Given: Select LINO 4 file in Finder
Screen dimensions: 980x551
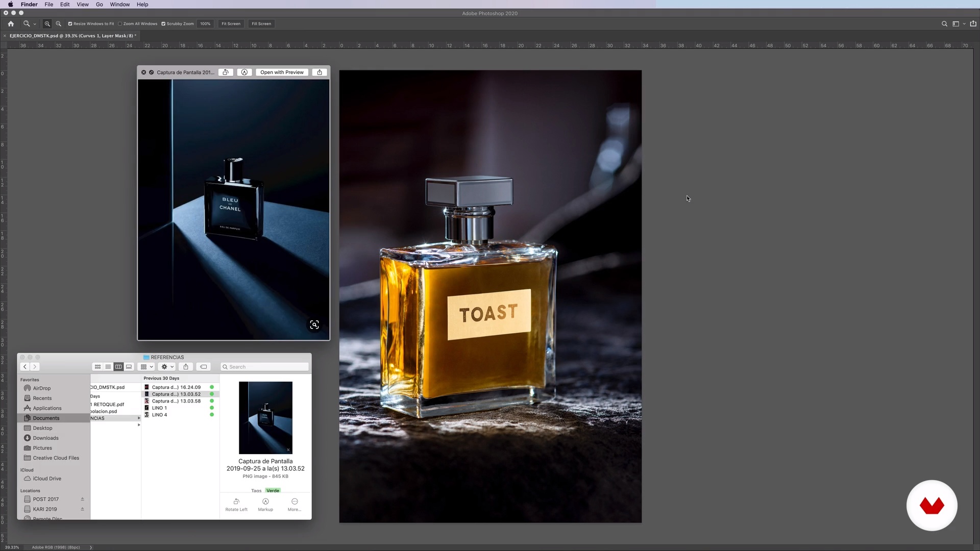Looking at the screenshot, I should 180,415.
